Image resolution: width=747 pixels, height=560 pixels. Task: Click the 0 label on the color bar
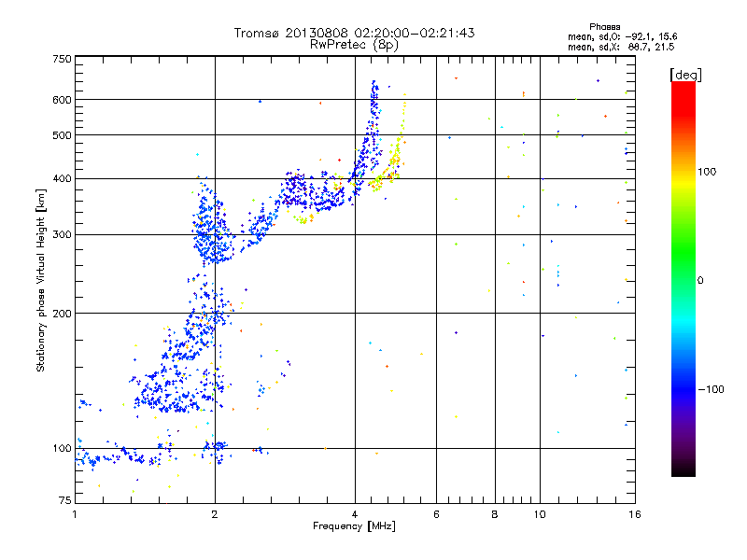click(699, 280)
